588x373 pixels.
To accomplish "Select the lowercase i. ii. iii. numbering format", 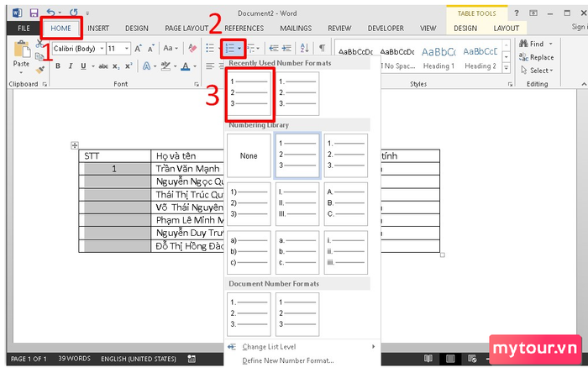I will coord(346,252).
